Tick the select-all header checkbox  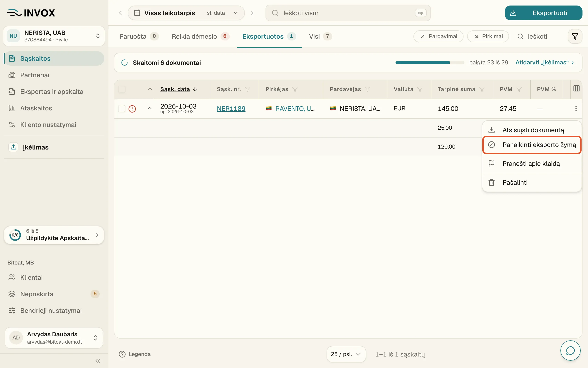tap(122, 89)
